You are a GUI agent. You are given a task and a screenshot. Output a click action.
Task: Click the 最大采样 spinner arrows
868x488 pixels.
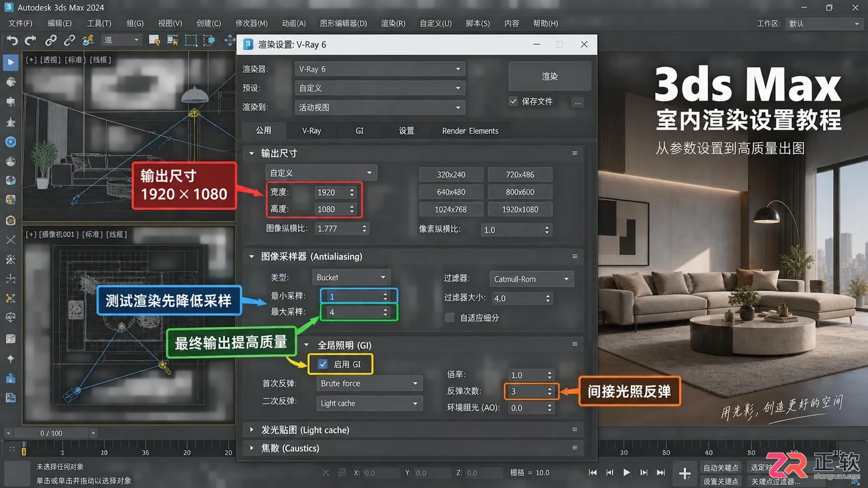[x=385, y=312]
